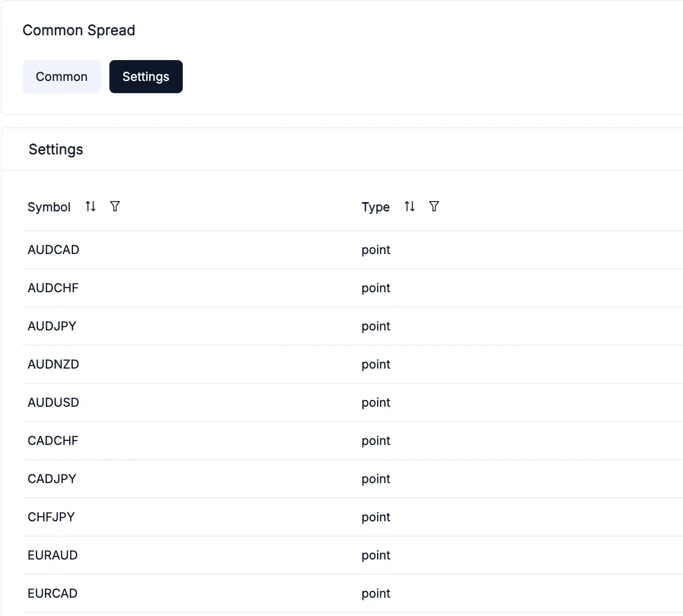The image size is (683, 616).
Task: Open the Type column filter funnel
Action: (x=434, y=206)
